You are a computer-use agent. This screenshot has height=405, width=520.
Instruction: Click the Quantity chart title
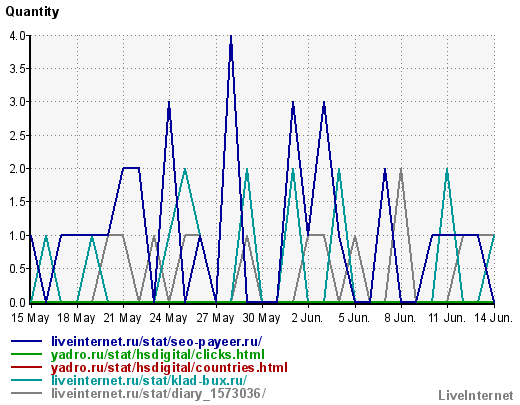32,12
